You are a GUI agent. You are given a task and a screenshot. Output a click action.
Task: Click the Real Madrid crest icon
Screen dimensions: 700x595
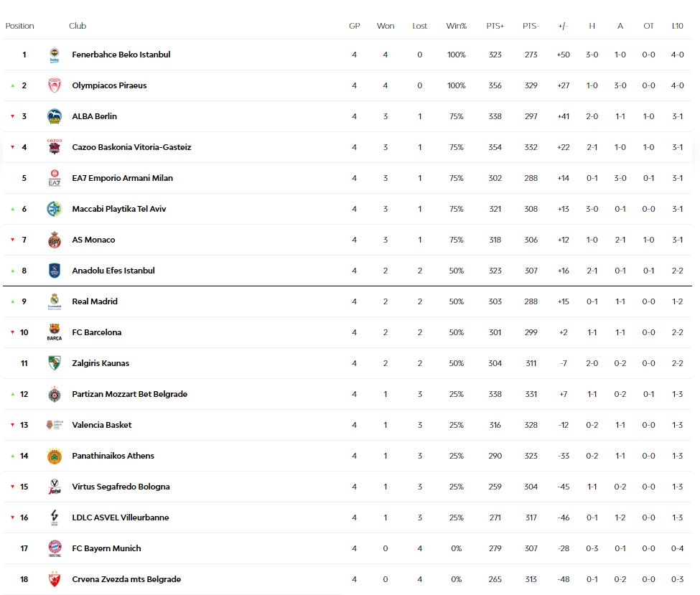(55, 301)
